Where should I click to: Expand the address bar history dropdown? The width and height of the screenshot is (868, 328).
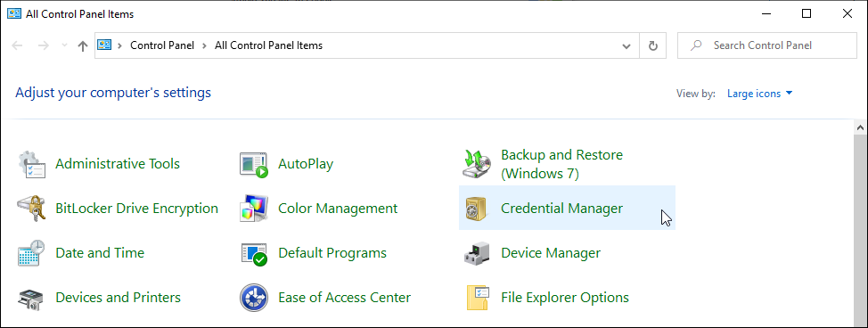tap(626, 45)
